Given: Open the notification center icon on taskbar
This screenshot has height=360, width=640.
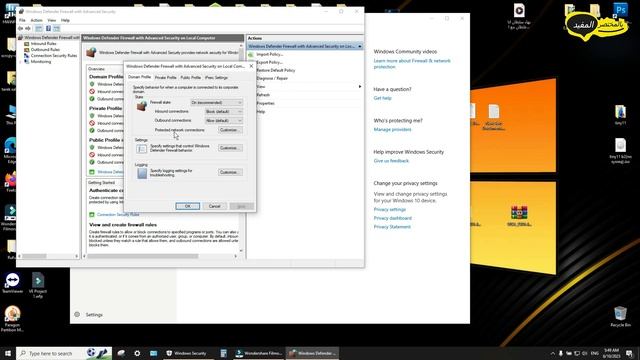Looking at the screenshot, I should pos(629,353).
